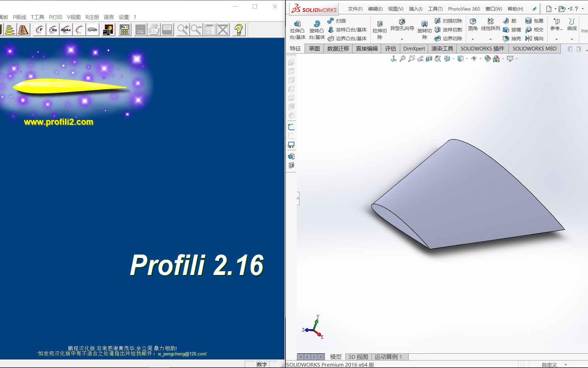Open the www.profili2.com link
The height and width of the screenshot is (368, 588).
(59, 122)
